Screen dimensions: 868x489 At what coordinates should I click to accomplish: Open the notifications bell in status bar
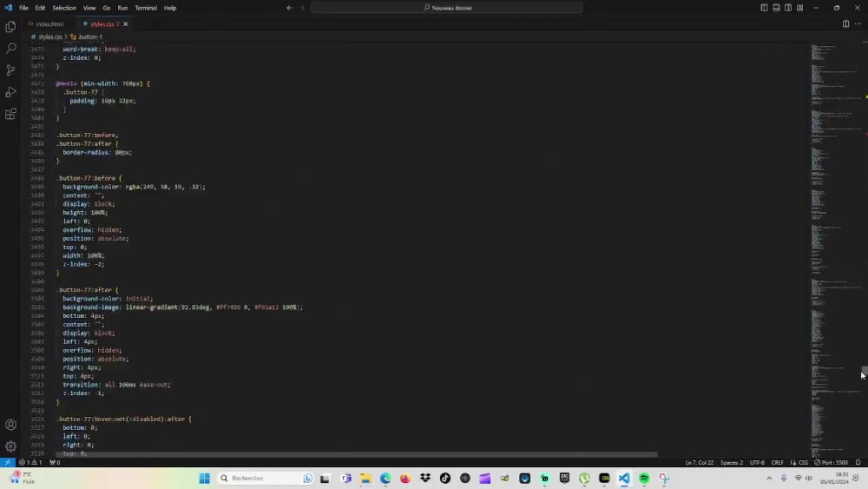(858, 462)
